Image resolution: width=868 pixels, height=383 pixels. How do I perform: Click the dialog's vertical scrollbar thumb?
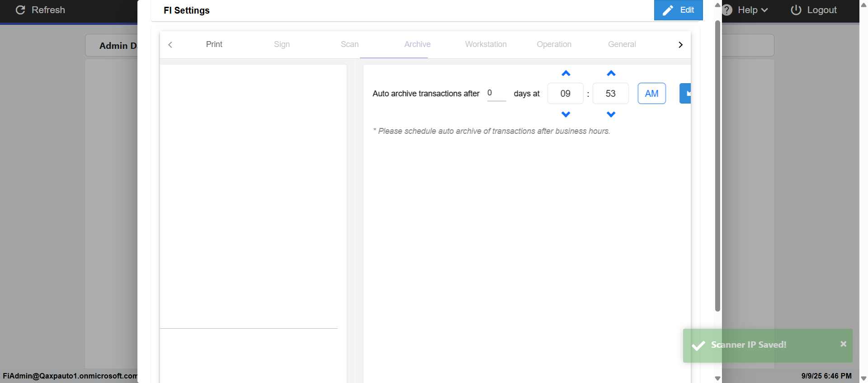[x=717, y=165]
